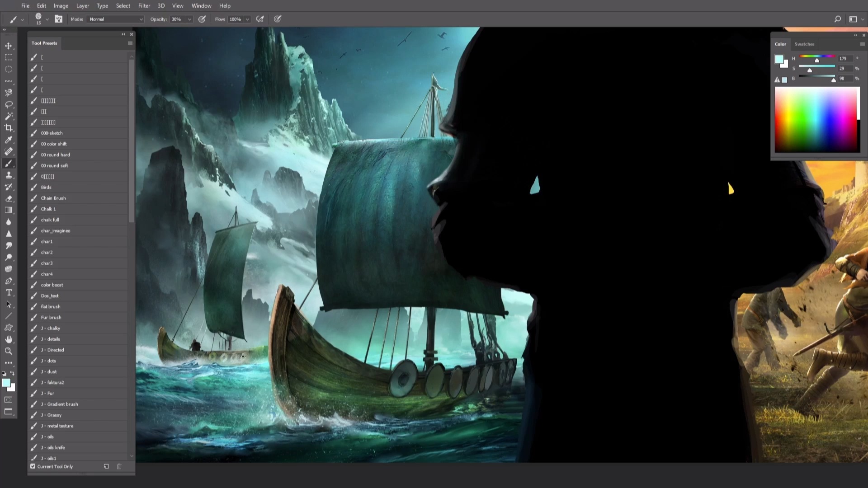The width and height of the screenshot is (868, 488).
Task: Toggle pressure control for brush size
Action: point(278,19)
